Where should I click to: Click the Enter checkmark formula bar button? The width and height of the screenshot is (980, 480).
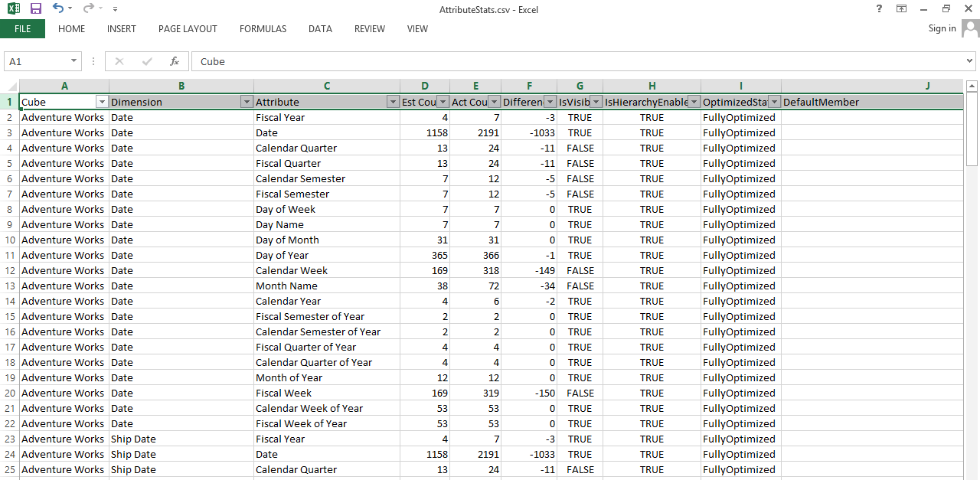point(147,61)
